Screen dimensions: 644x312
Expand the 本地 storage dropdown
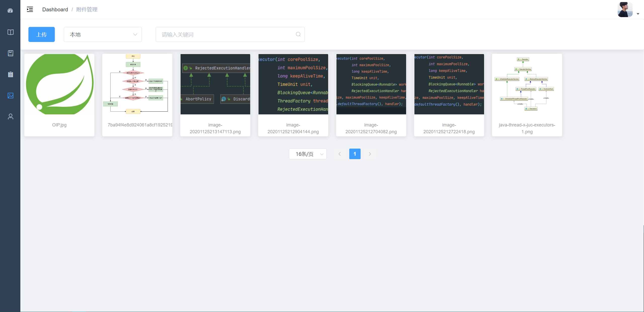[x=103, y=34]
